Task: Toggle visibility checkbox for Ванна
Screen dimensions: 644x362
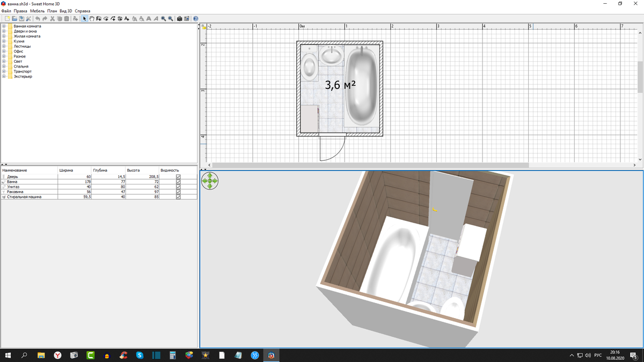Action: [178, 182]
